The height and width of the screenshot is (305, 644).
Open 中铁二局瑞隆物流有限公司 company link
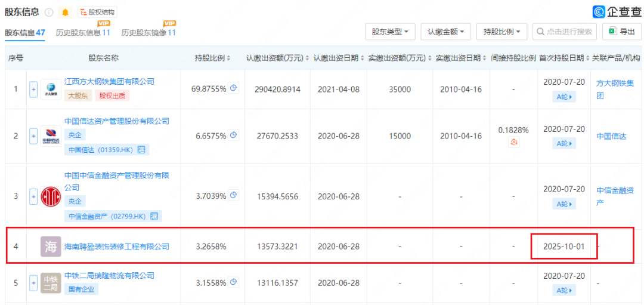[x=109, y=275]
